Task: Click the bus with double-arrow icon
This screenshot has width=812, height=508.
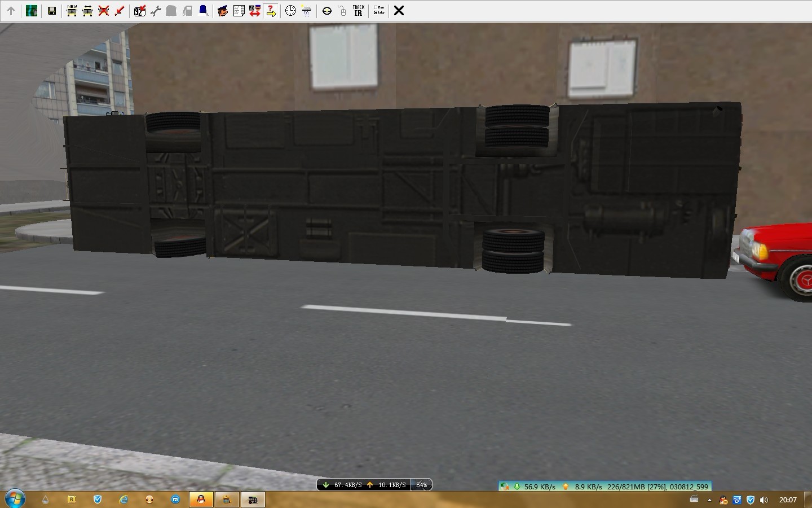Action: [x=87, y=11]
